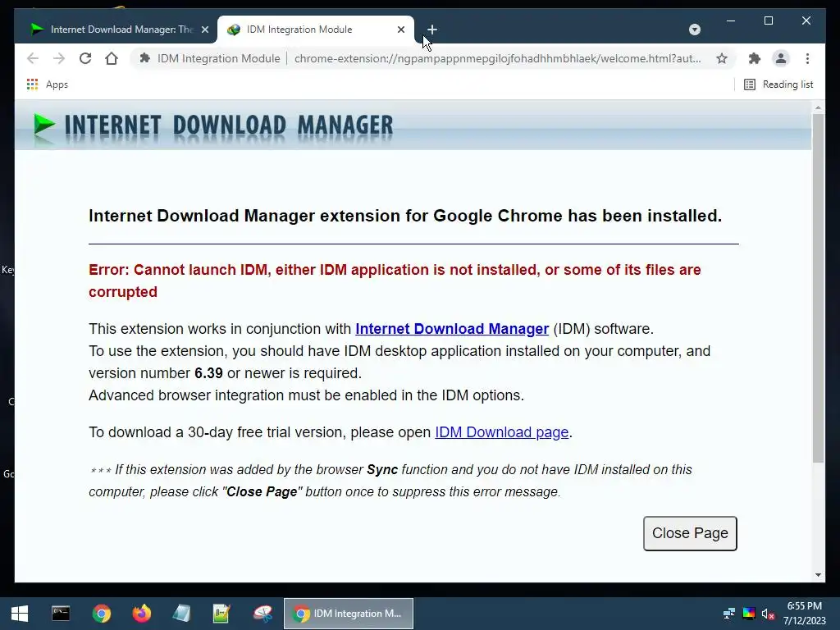Launch Firefox from the taskbar
Viewport: 840px width, 630px height.
click(141, 614)
